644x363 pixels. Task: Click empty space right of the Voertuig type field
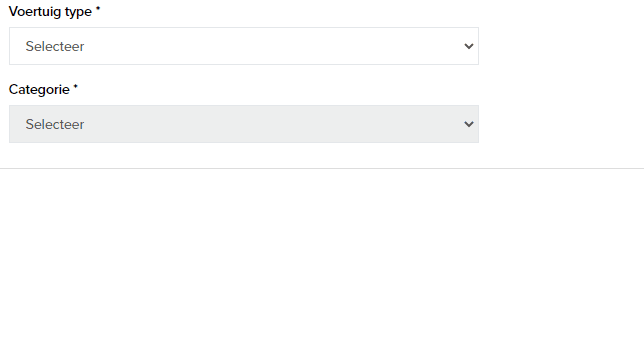[561, 46]
